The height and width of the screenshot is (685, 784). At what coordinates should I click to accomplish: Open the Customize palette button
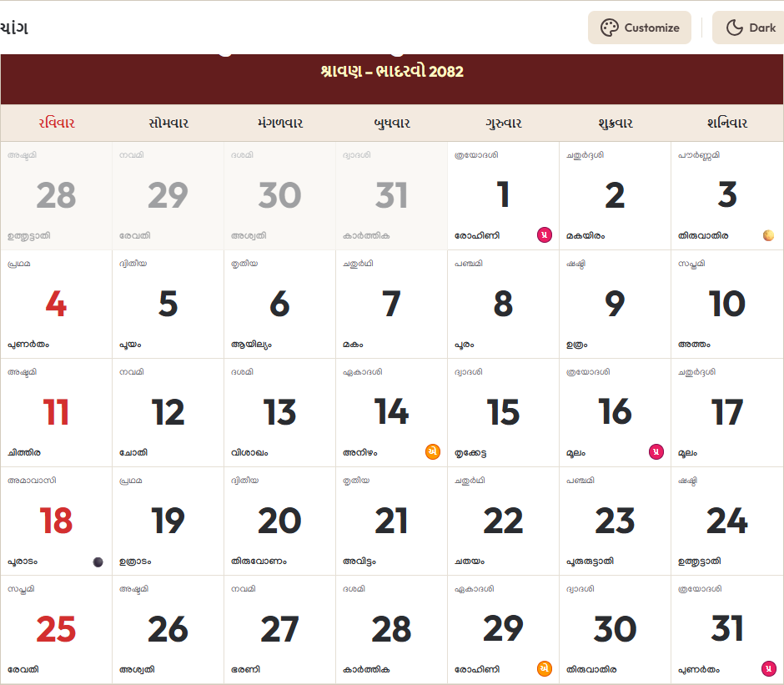pyautogui.click(x=640, y=28)
